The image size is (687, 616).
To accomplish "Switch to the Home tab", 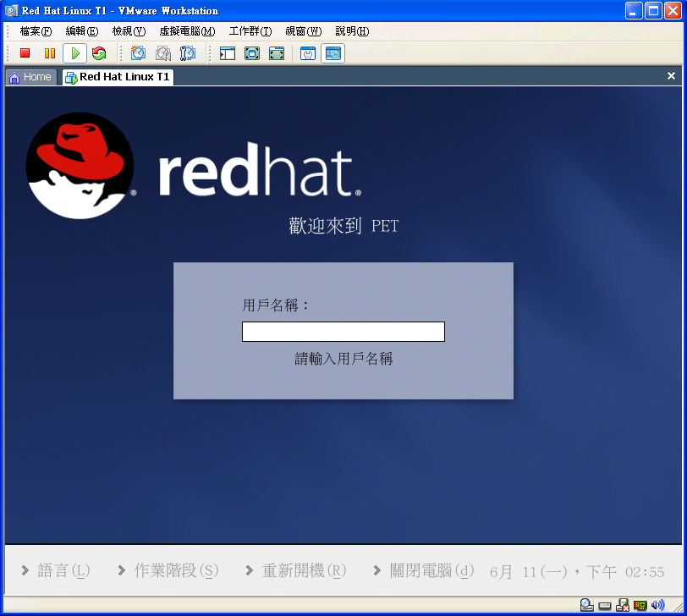I will point(30,77).
